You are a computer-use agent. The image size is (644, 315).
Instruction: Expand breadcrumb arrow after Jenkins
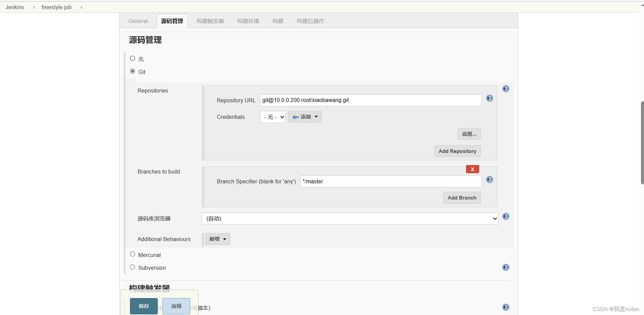coord(34,7)
